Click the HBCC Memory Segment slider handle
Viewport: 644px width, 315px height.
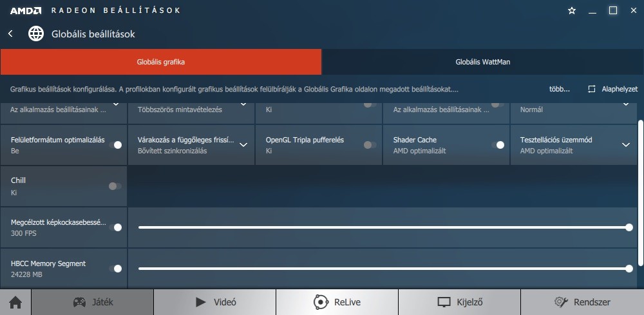(629, 269)
